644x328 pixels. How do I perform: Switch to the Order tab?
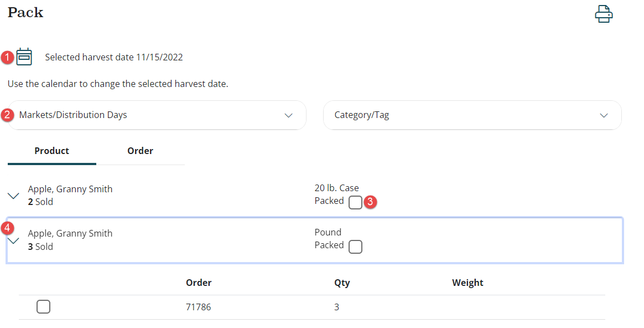[x=140, y=151]
